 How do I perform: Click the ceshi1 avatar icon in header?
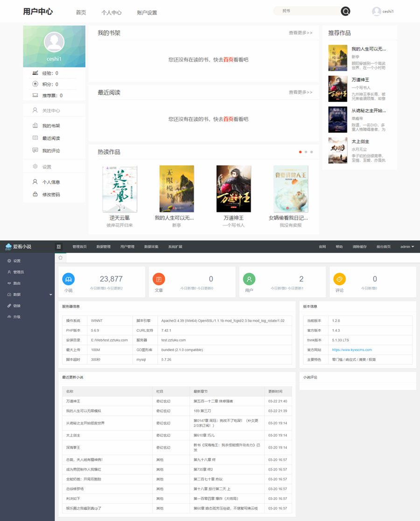click(x=376, y=12)
